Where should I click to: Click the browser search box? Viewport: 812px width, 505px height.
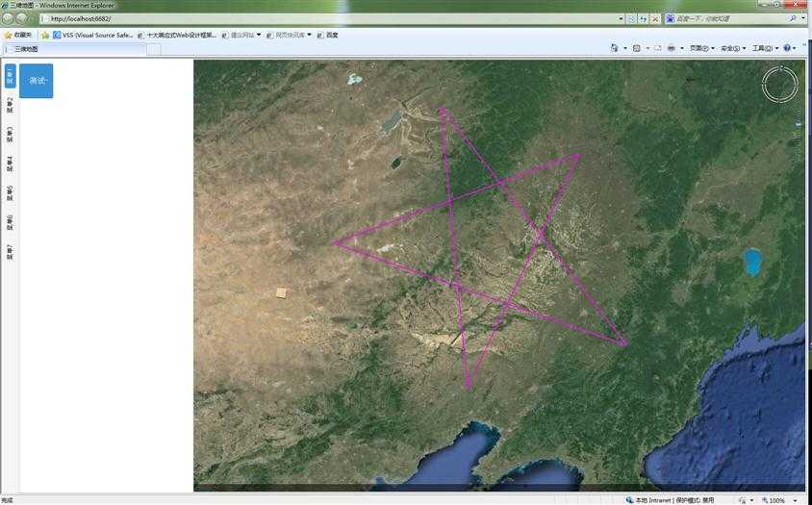[x=727, y=18]
